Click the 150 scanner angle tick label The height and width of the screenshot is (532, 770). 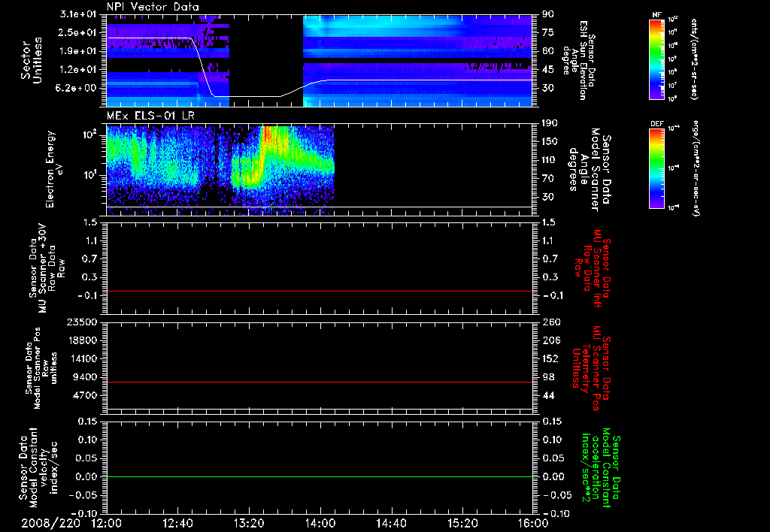pyautogui.click(x=550, y=142)
